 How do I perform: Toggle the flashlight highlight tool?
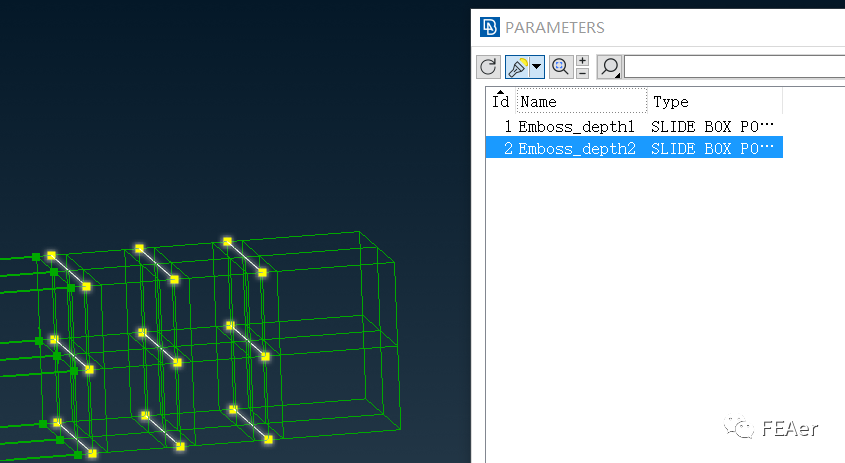518,67
